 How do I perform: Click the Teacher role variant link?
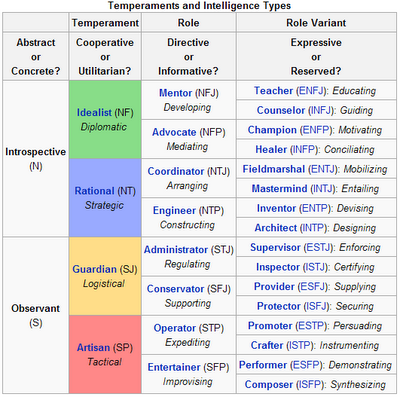(x=273, y=91)
